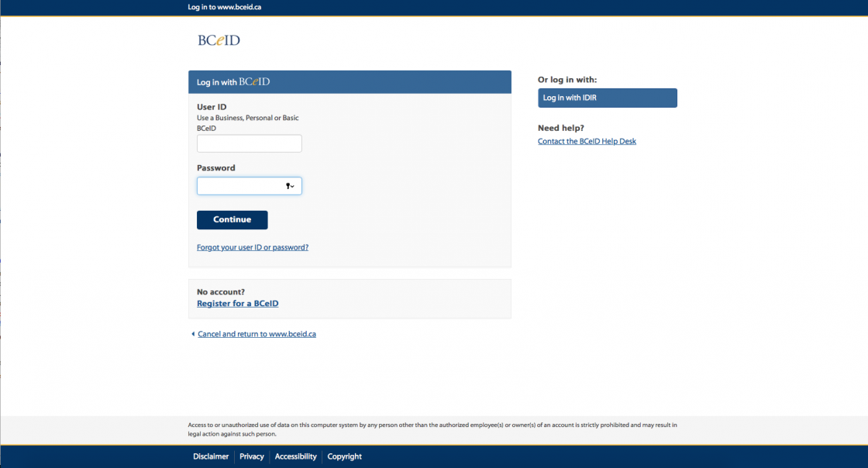This screenshot has width=868, height=468.
Task: Select Register for a BCeID
Action: click(237, 303)
